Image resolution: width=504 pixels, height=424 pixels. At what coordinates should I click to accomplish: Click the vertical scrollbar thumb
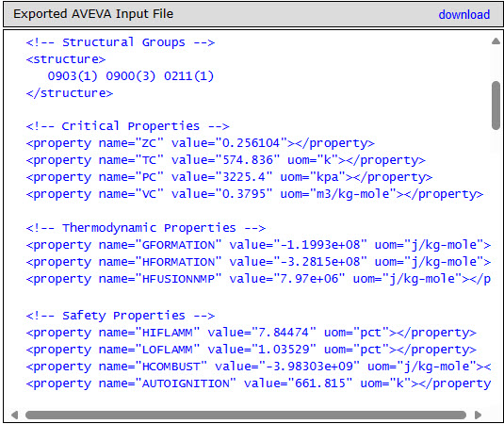click(496, 106)
